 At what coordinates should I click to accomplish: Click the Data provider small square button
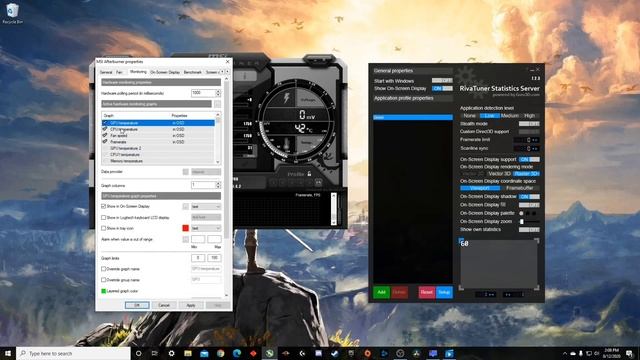pyautogui.click(x=186, y=172)
